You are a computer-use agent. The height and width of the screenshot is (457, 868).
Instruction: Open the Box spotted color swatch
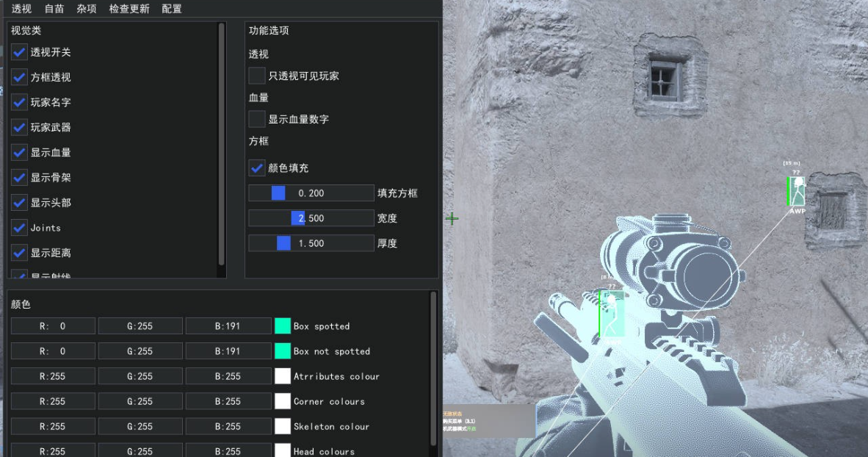coord(283,326)
